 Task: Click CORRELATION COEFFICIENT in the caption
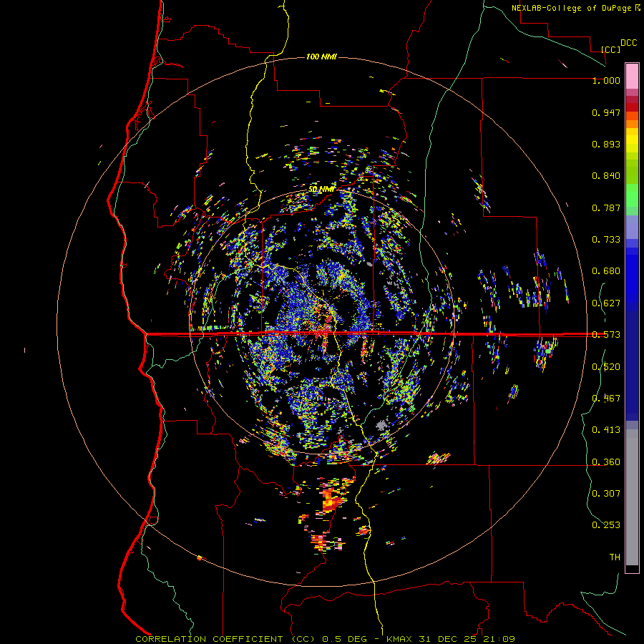click(x=209, y=639)
